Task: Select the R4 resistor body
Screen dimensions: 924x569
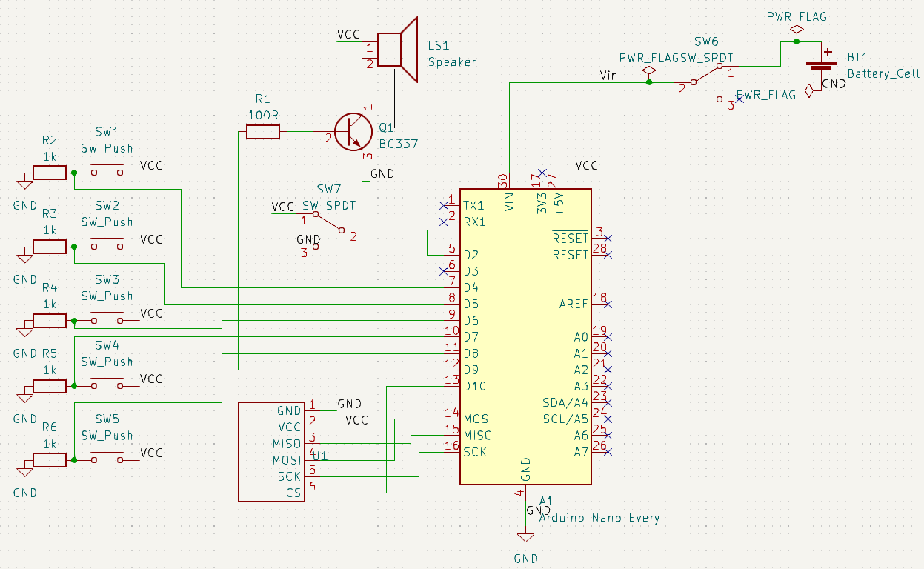Action: point(49,321)
